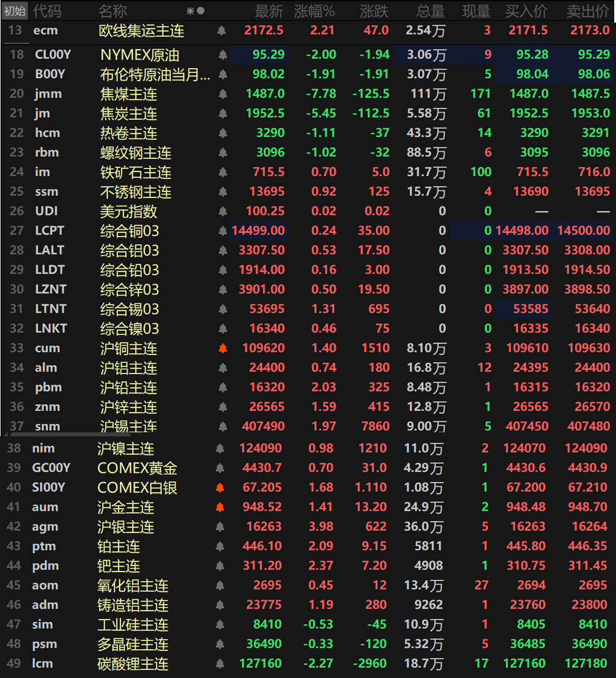Click the latest price 14499.00
This screenshot has width=616, height=678.
[259, 230]
